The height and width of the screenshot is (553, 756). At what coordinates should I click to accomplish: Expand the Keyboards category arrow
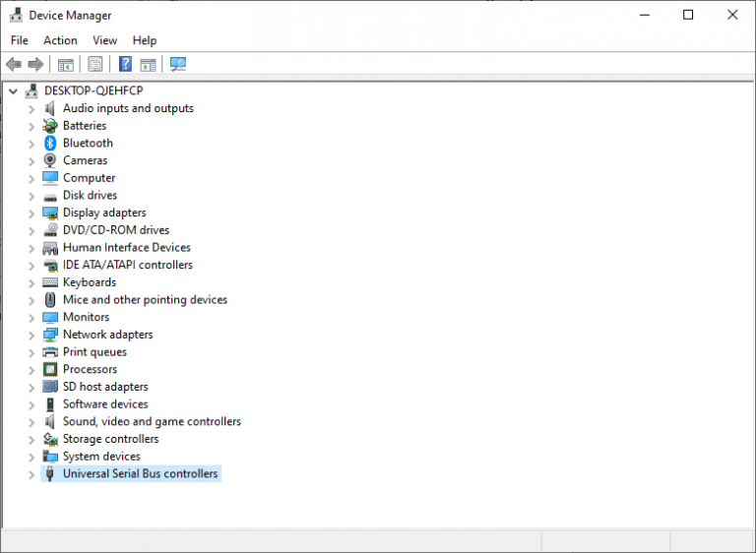click(31, 283)
